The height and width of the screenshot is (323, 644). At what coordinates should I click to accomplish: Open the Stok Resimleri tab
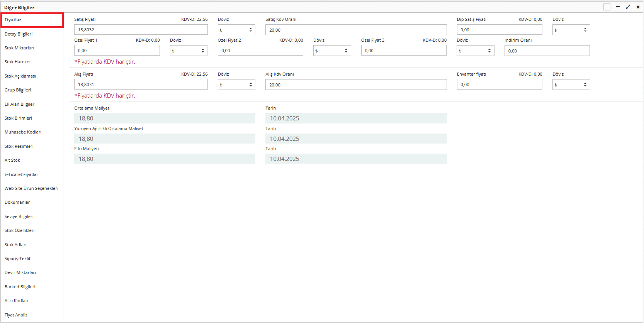tap(19, 146)
